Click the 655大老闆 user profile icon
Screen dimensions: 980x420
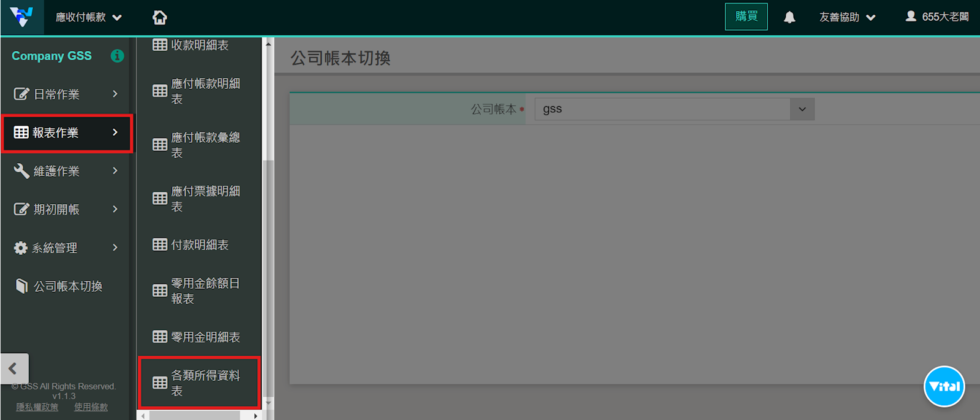911,17
